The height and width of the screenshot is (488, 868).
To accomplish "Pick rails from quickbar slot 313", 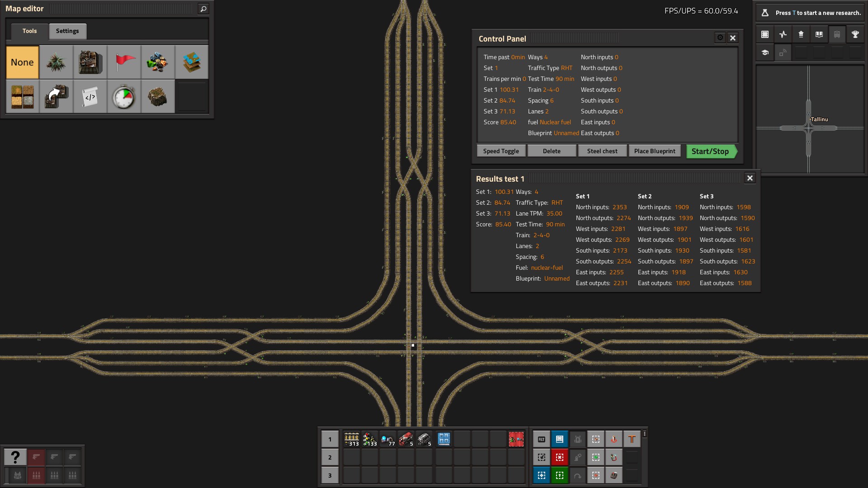I will click(352, 439).
